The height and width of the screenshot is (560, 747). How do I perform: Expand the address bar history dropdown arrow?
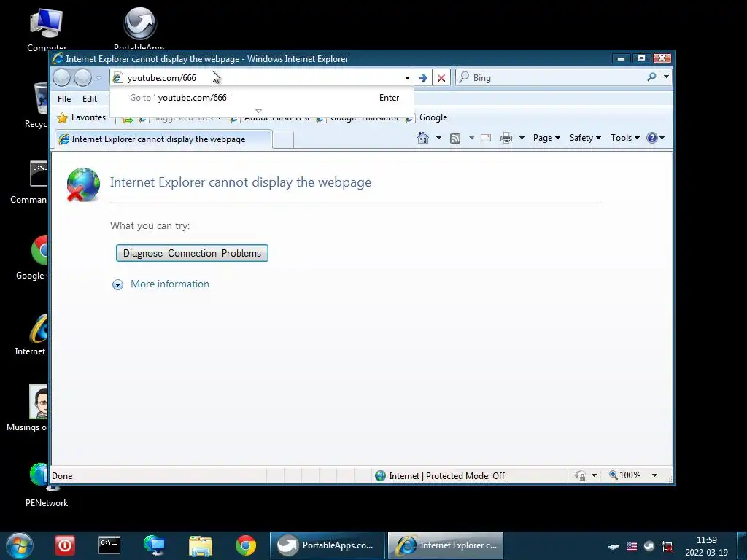pos(407,77)
